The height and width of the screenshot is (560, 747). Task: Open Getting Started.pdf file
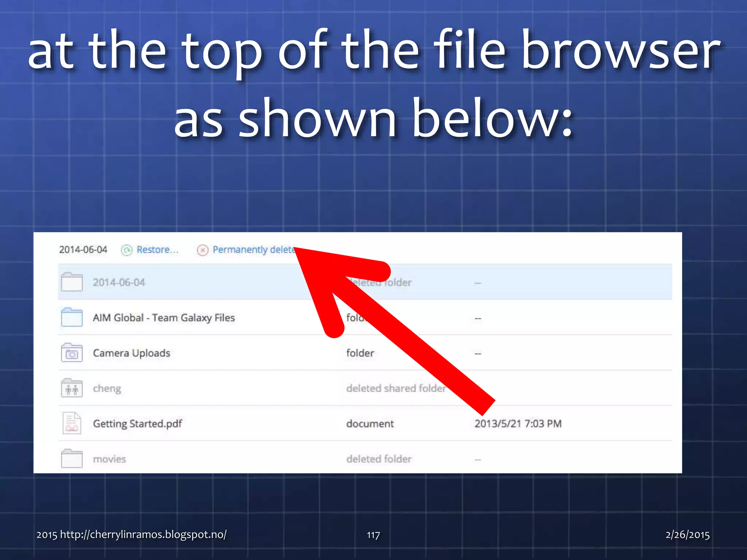click(138, 424)
